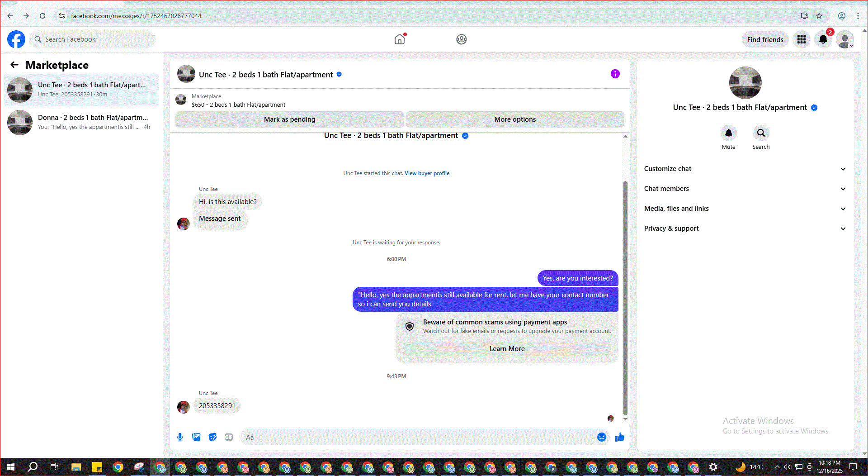
Task: Open the volume control in system tray
Action: point(788,467)
